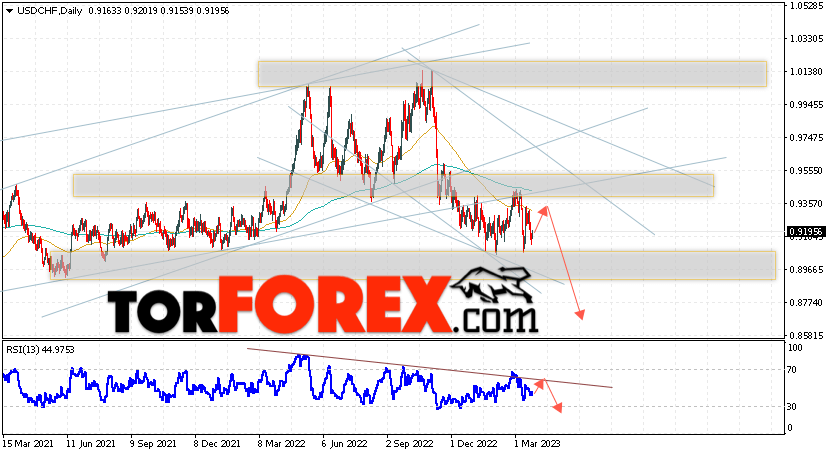Click the 9 Sep 2021 date label

pos(154,443)
